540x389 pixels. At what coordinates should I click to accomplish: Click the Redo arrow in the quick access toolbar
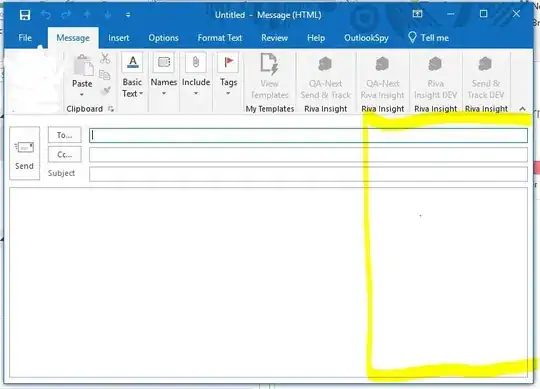click(x=66, y=15)
